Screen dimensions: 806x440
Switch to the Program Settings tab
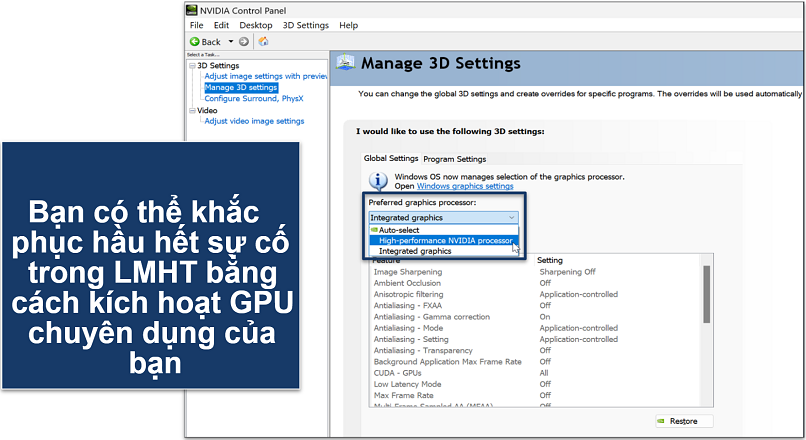454,159
